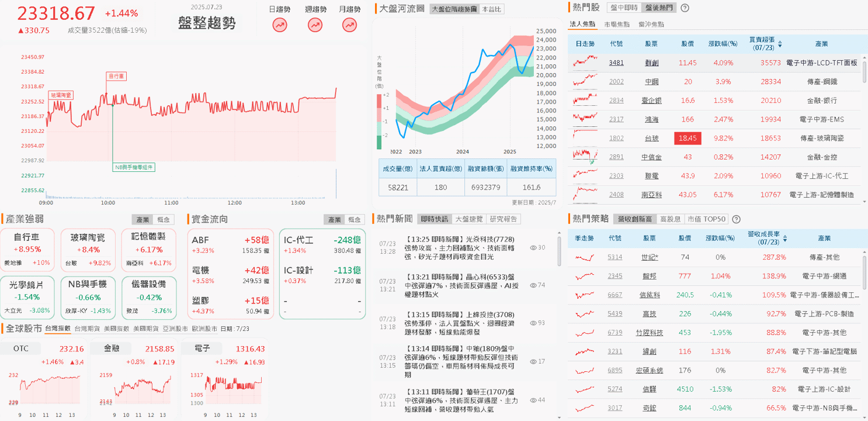The width and height of the screenshot is (868, 421).
Task: Click the 緯創 quarterly trend sparkline
Action: [585, 351]
